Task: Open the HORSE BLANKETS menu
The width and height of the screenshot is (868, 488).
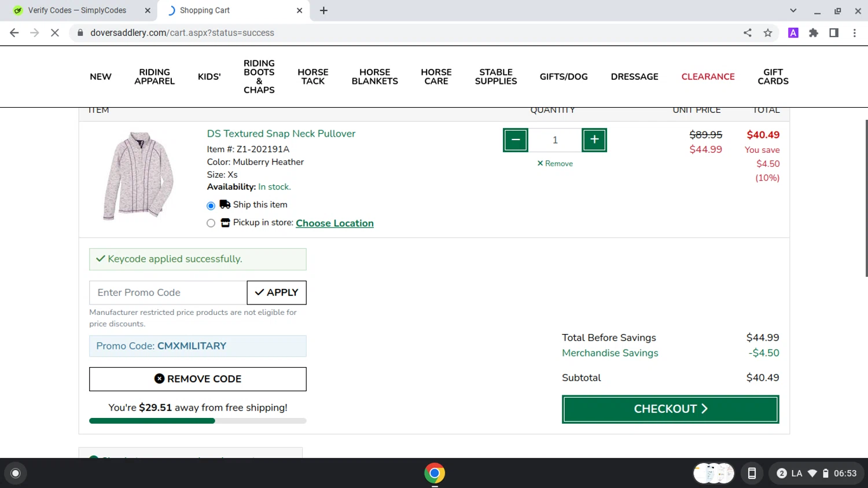Action: [375, 77]
